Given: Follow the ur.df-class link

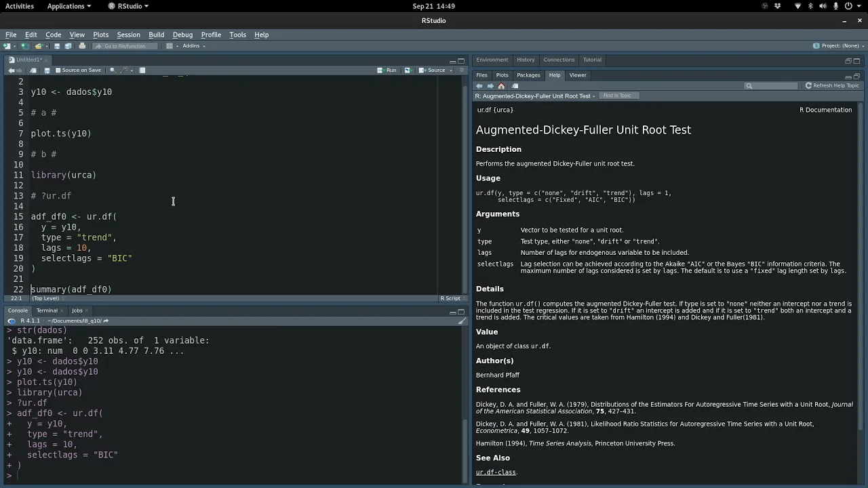Looking at the screenshot, I should pyautogui.click(x=496, y=472).
